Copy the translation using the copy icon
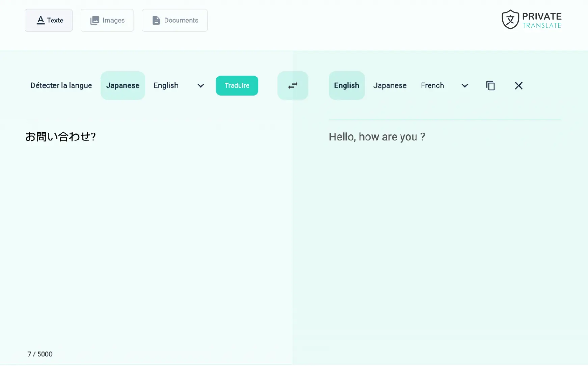 (x=490, y=85)
